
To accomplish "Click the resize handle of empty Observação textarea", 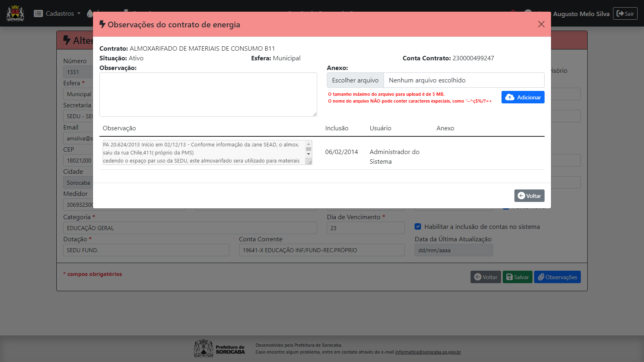I will coord(314,114).
